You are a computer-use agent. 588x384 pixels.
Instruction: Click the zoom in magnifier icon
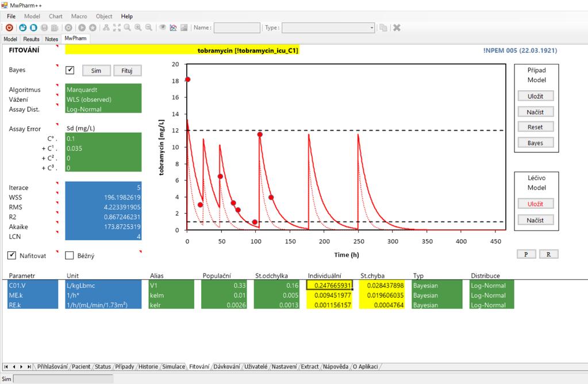tap(139, 28)
